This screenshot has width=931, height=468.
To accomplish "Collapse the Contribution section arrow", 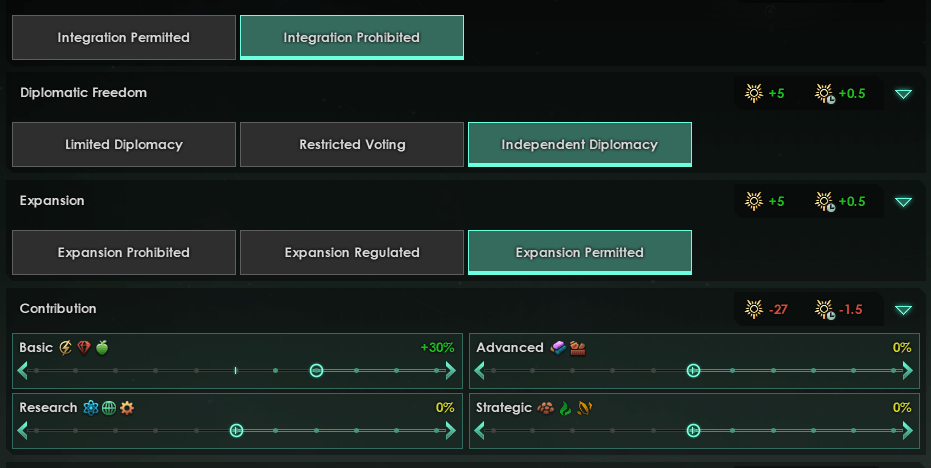I will coord(903,310).
